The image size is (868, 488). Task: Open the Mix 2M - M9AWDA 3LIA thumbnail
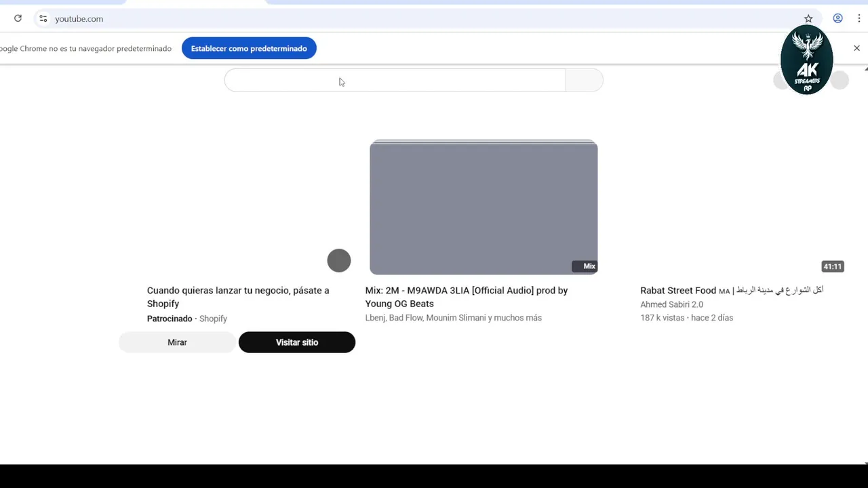[484, 207]
